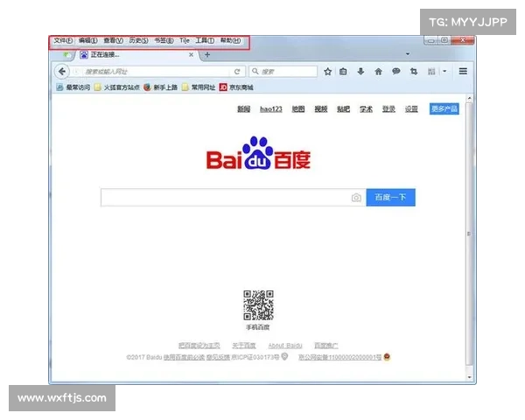Click the Baidu mobile QR code
The height and width of the screenshot is (420, 525).
[258, 305]
